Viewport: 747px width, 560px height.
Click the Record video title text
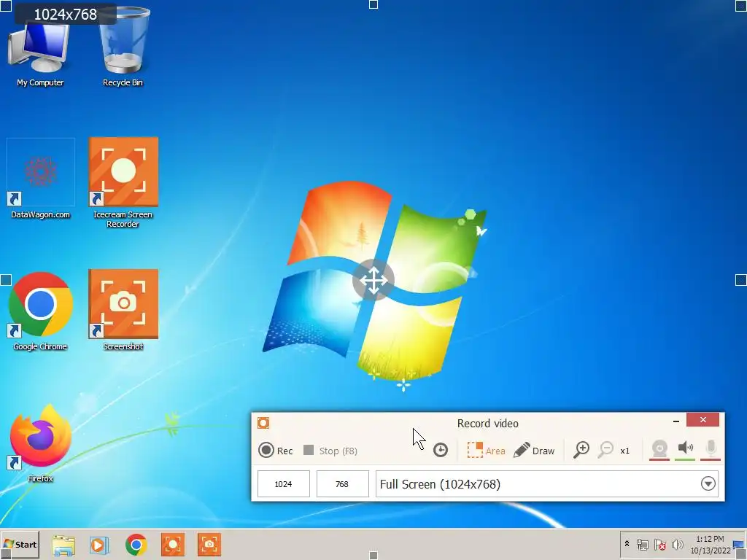click(x=488, y=424)
